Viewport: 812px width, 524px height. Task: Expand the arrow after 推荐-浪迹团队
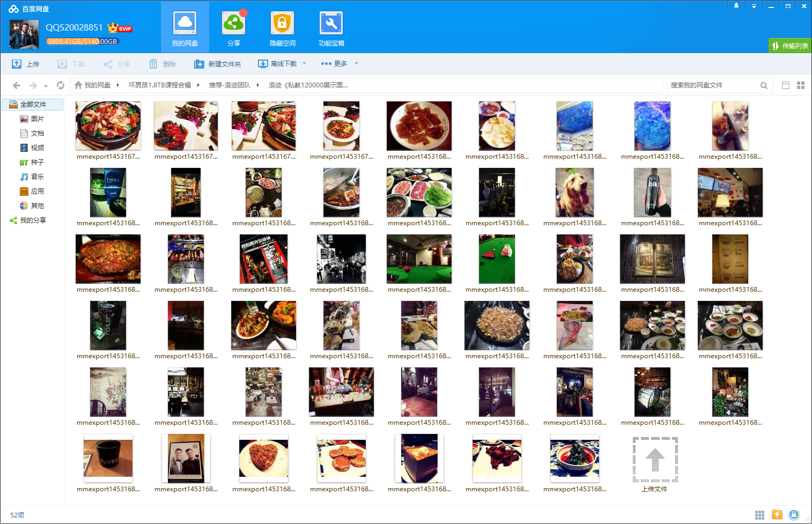pyautogui.click(x=257, y=85)
